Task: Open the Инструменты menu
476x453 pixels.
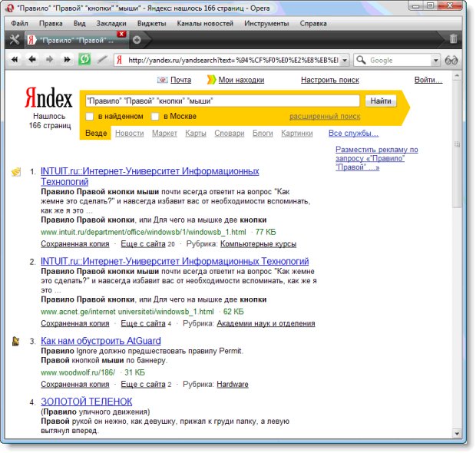Action: 267,24
